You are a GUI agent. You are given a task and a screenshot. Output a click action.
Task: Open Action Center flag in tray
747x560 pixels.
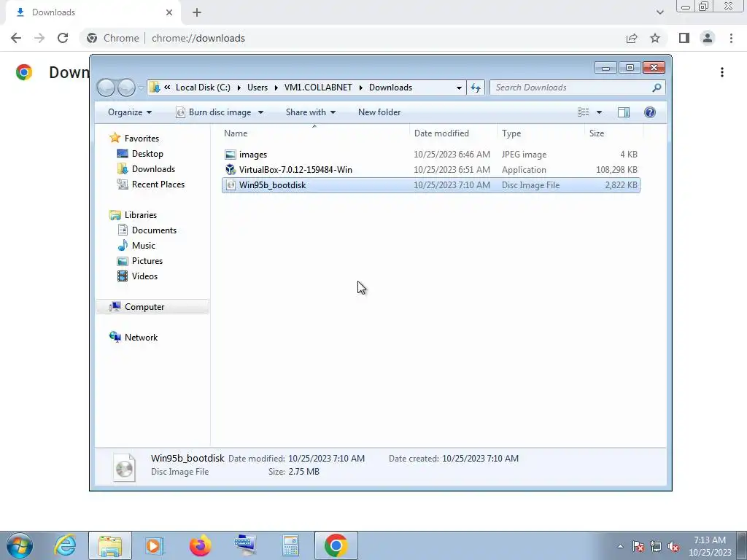click(x=638, y=546)
